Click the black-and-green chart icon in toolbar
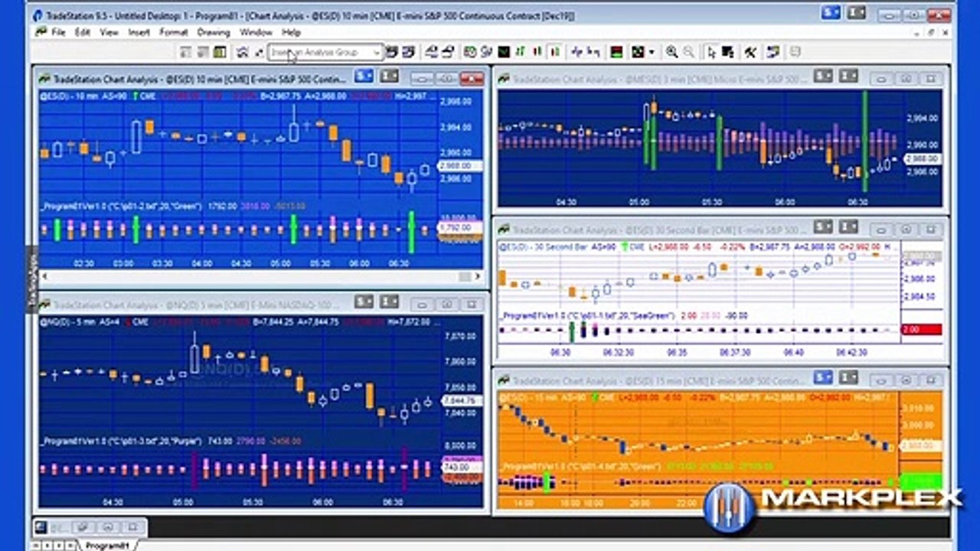 503,52
